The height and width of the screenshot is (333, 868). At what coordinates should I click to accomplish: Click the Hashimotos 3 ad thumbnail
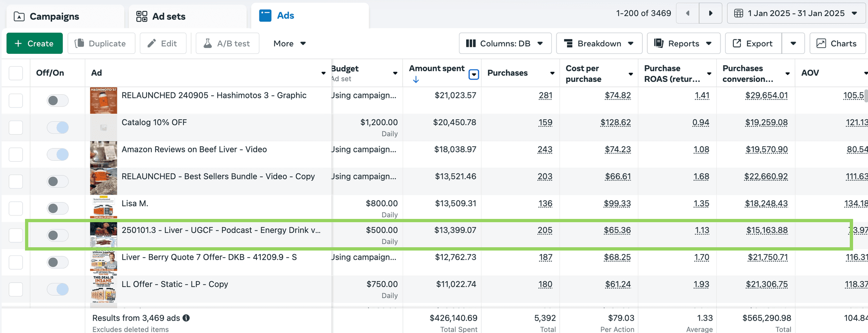pyautogui.click(x=103, y=101)
